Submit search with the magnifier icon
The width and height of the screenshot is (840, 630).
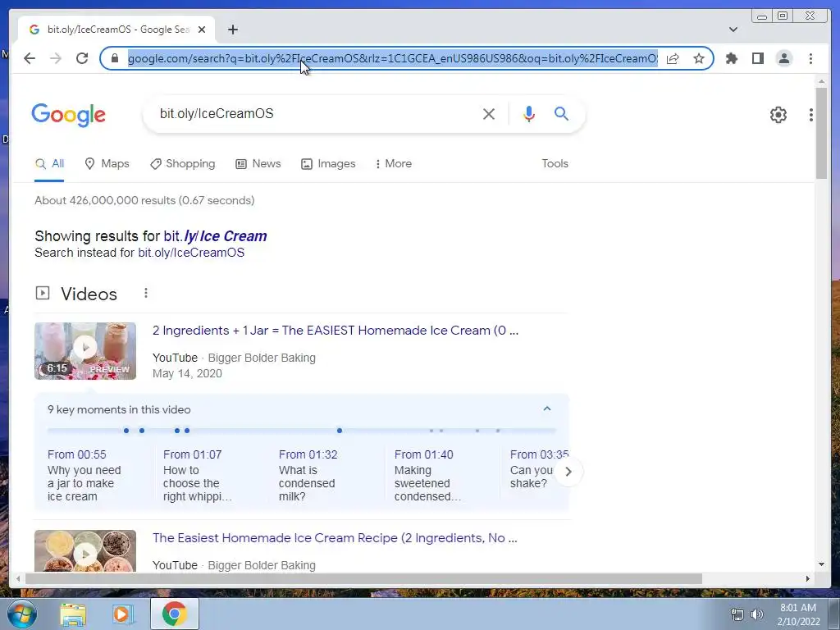coord(561,113)
